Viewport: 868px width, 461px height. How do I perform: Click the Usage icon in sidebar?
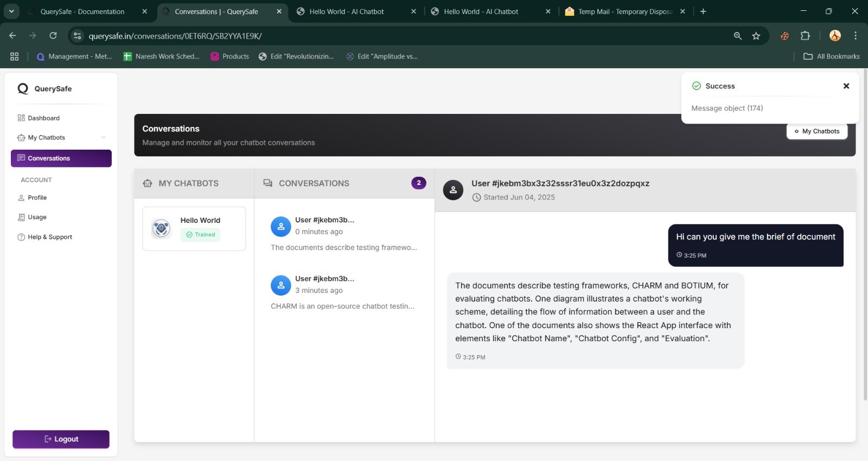(x=21, y=217)
